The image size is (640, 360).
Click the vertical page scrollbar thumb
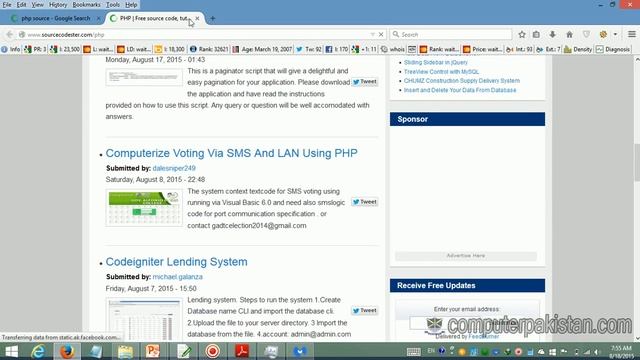coord(637,162)
